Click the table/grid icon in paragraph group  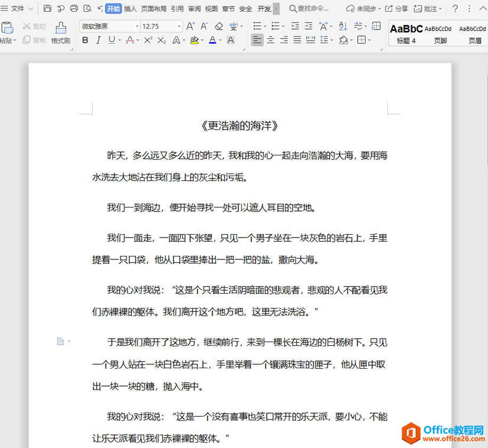[x=376, y=26]
